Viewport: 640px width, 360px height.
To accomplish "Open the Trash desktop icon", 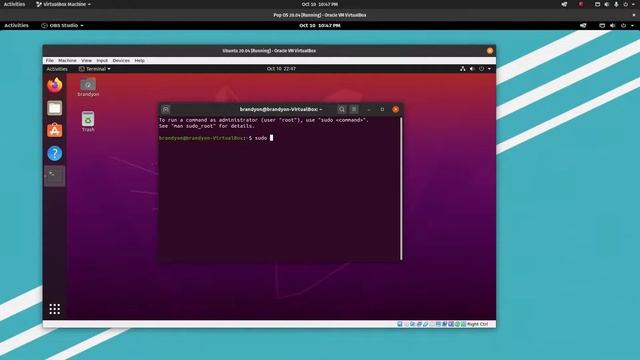I will point(88,122).
